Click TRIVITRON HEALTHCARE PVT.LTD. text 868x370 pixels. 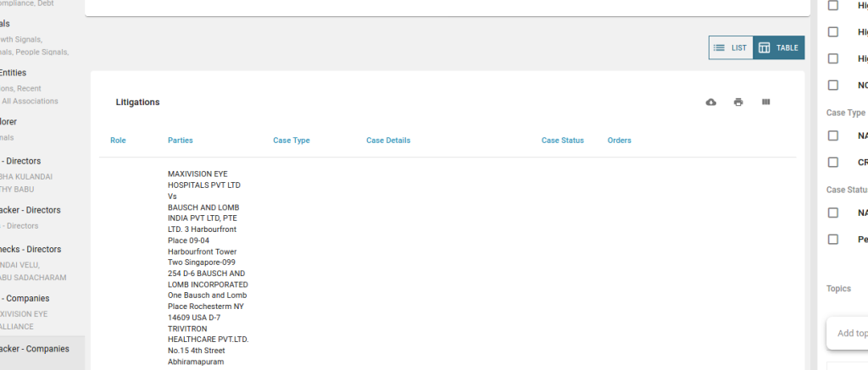(x=209, y=334)
